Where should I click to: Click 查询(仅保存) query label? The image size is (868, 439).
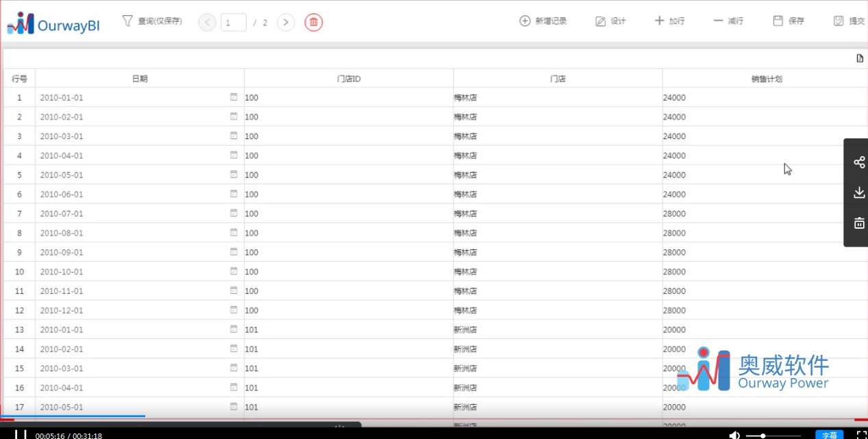(x=160, y=21)
